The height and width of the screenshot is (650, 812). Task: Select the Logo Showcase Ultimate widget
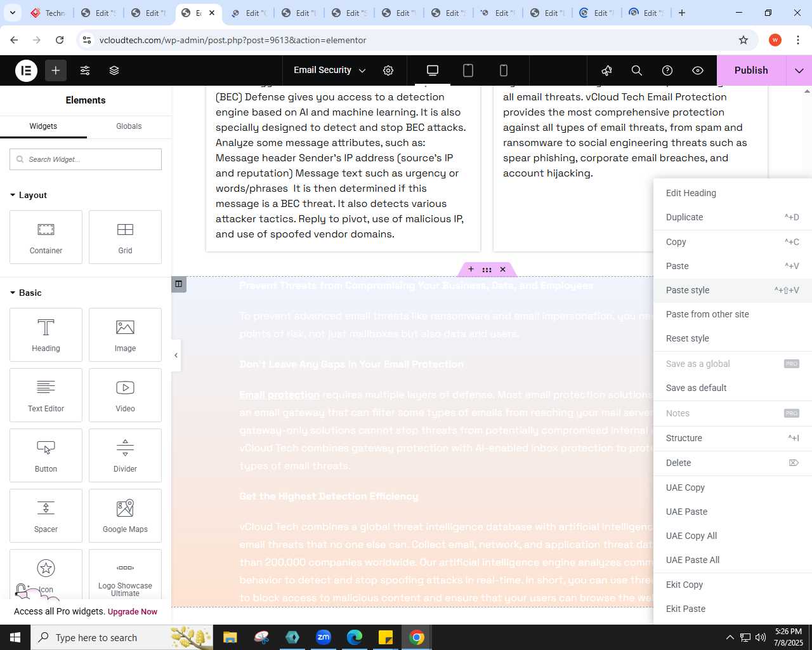(x=125, y=574)
